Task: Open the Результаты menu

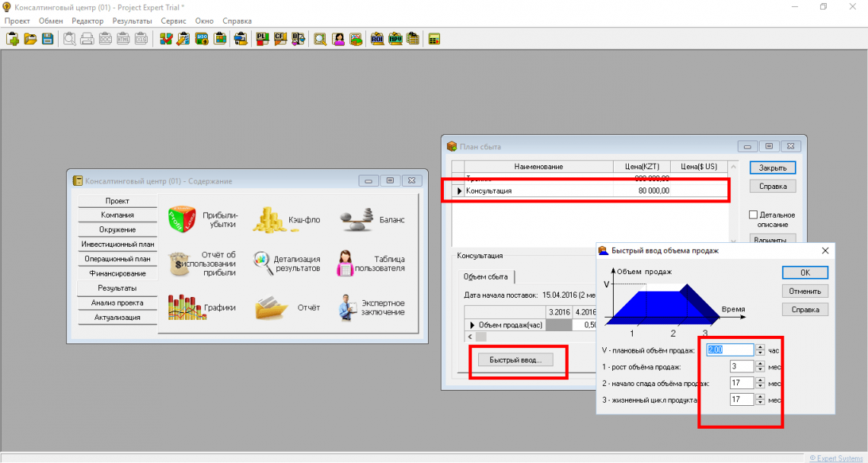Action: click(x=132, y=21)
